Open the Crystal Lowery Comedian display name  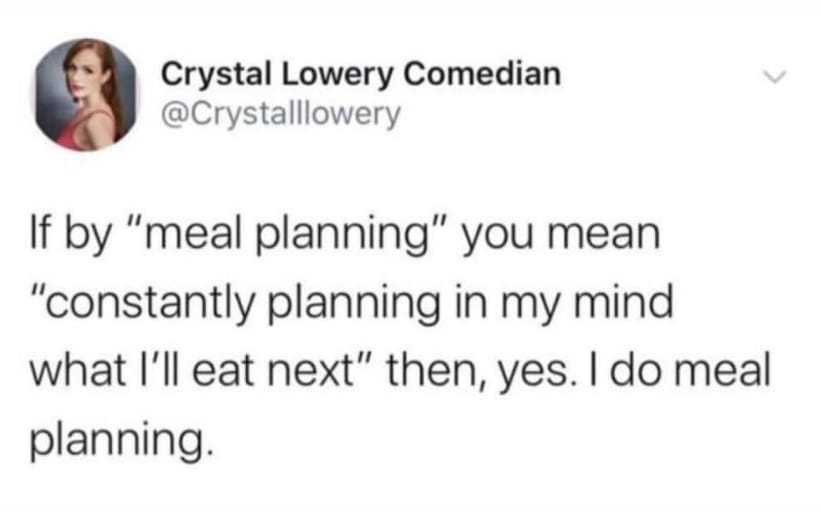click(x=361, y=75)
